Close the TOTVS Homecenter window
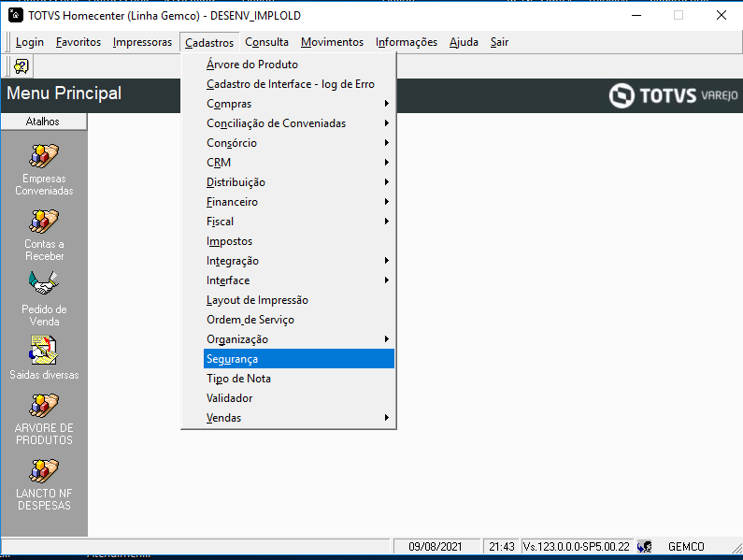 pos(722,15)
